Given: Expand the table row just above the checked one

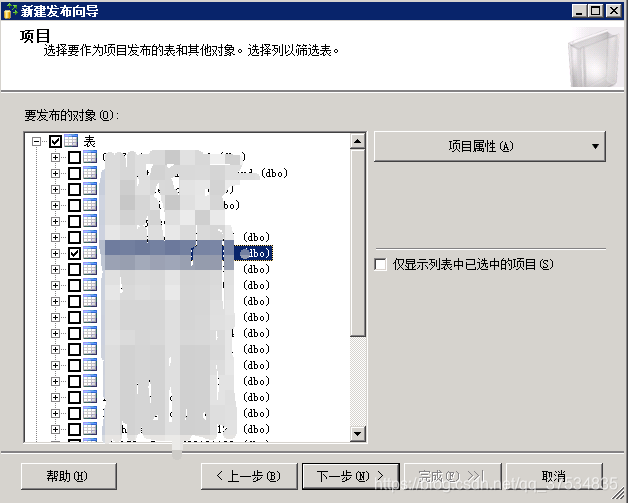Looking at the screenshot, I should click(x=55, y=237).
